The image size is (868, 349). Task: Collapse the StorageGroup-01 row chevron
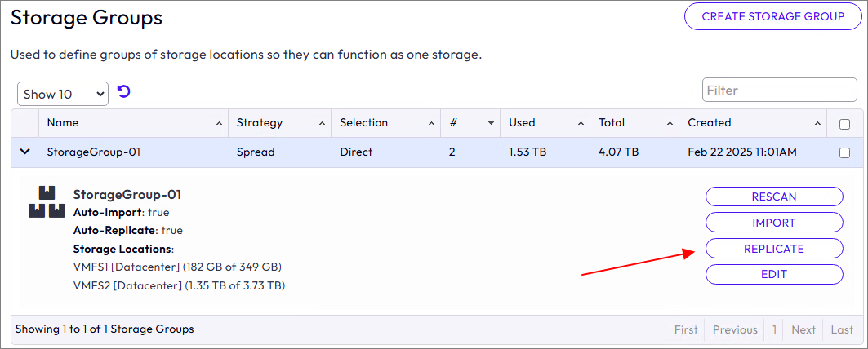tap(24, 152)
